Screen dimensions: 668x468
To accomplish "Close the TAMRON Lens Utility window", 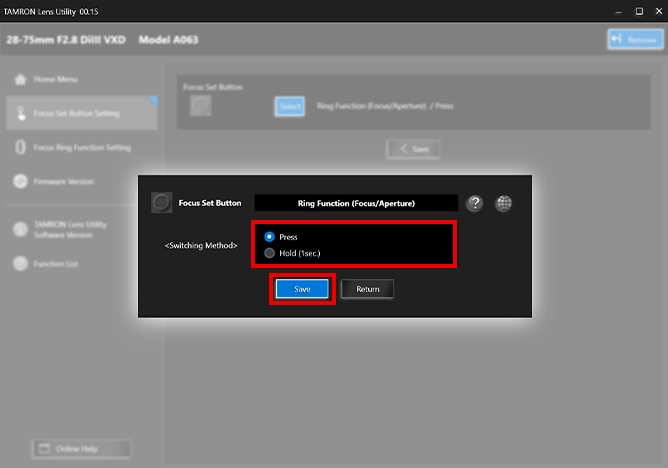I will pos(659,11).
